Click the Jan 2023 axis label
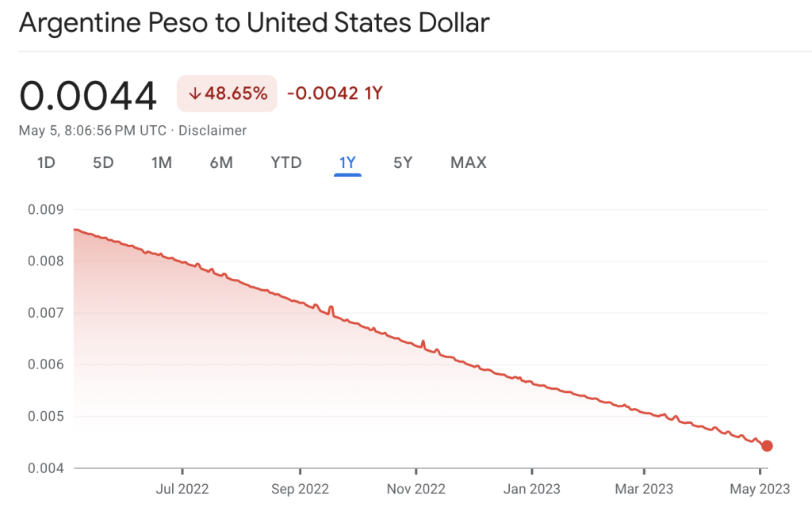This screenshot has width=812, height=515. 532,489
